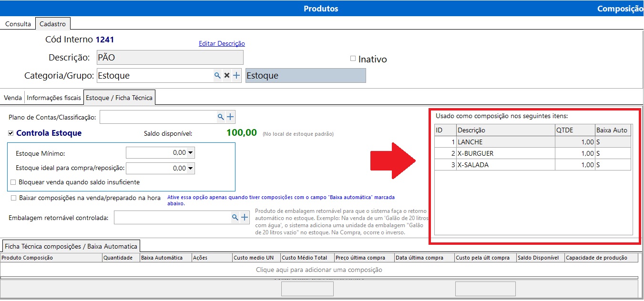
Task: Click to add a new composição row
Action: [319, 270]
